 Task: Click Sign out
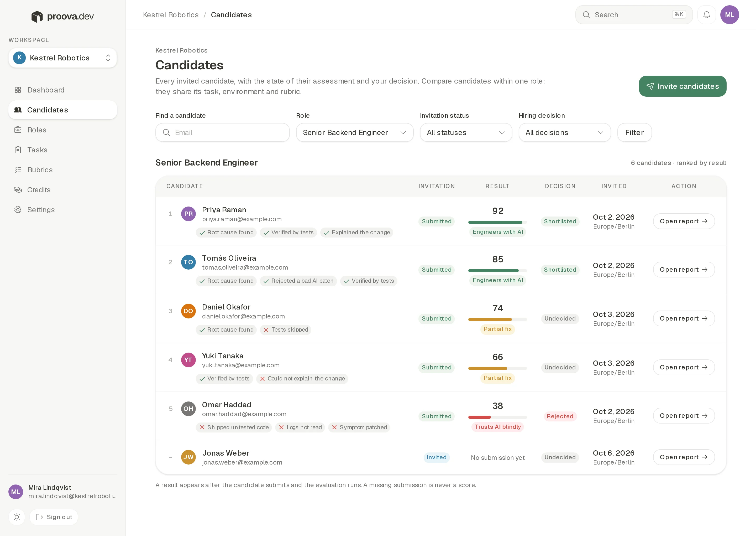tap(54, 517)
